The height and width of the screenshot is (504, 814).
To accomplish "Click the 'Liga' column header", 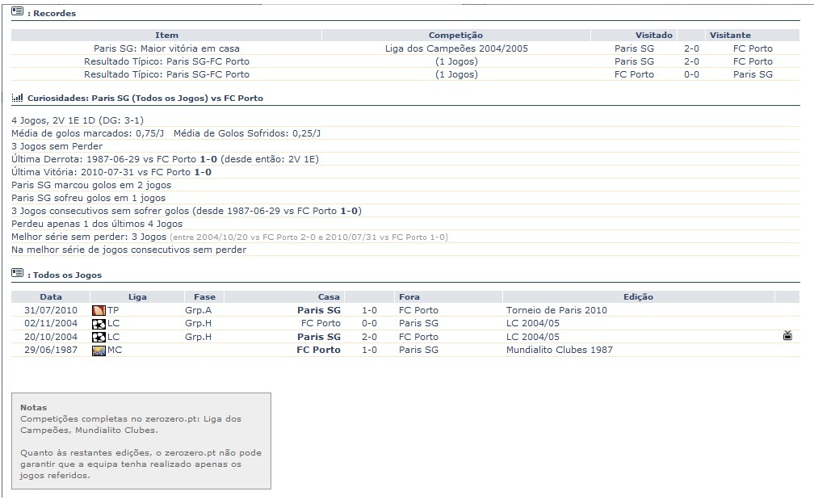I will coord(137,297).
